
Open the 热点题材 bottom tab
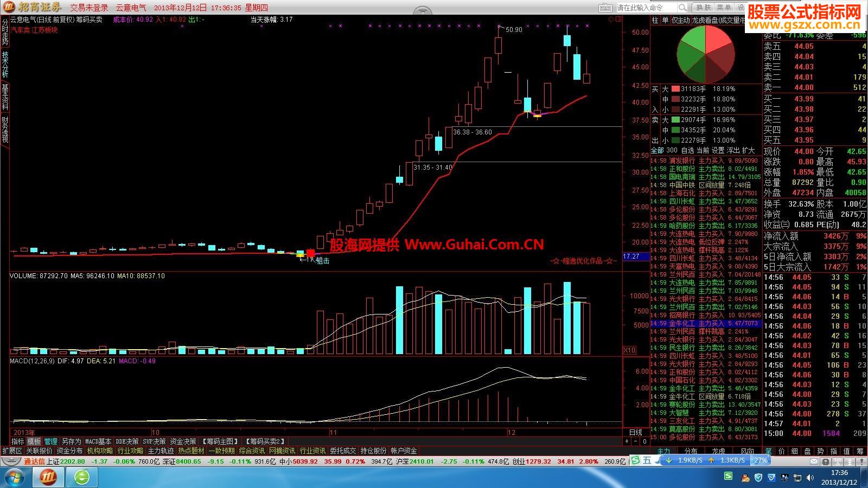tap(192, 451)
